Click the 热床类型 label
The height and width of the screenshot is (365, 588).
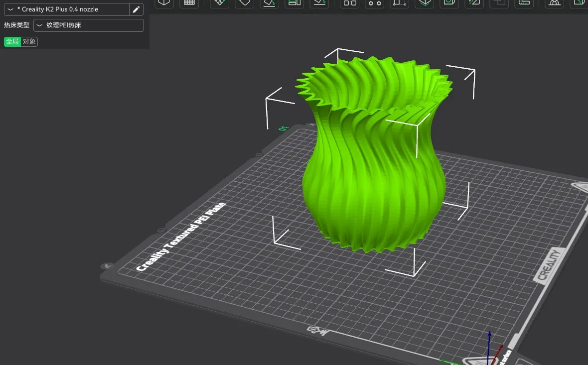click(x=16, y=25)
